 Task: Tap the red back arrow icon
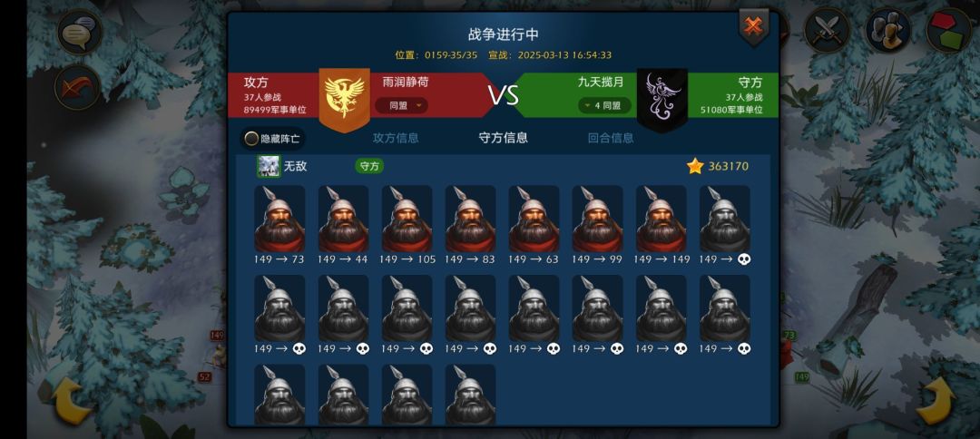(x=77, y=87)
